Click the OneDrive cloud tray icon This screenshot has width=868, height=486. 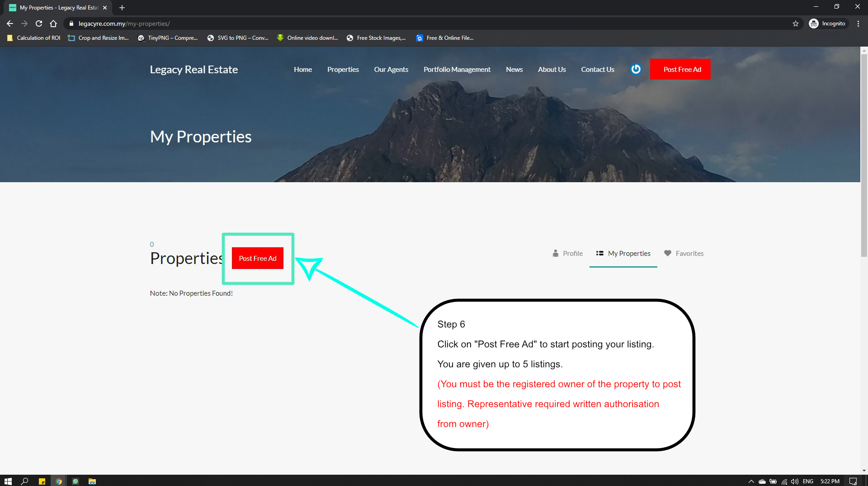tap(762, 481)
